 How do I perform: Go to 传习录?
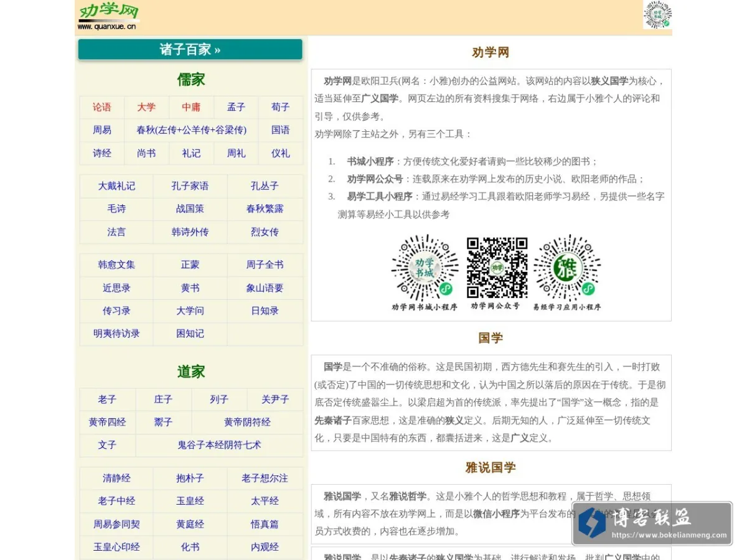click(116, 311)
